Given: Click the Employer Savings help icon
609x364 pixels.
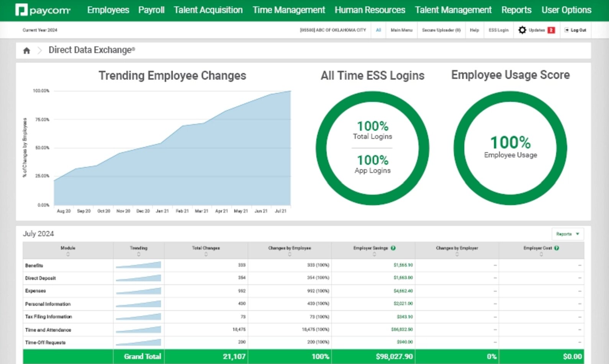Looking at the screenshot, I should pos(393,248).
